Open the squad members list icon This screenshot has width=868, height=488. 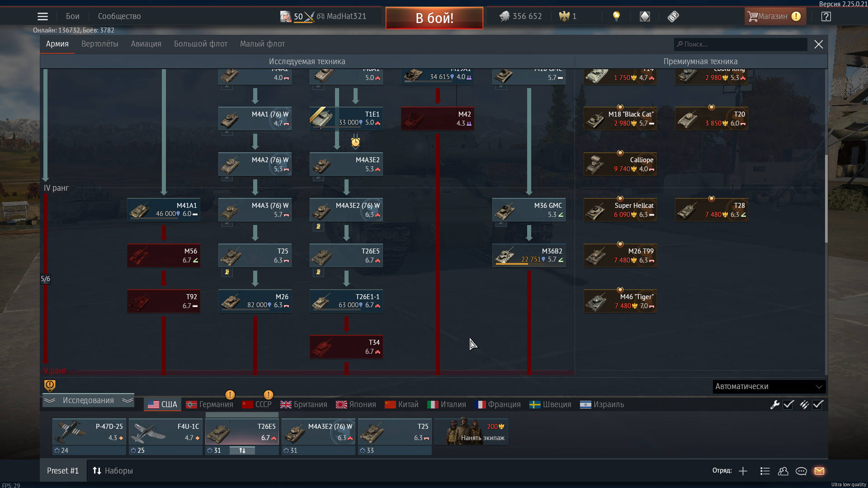(765, 471)
